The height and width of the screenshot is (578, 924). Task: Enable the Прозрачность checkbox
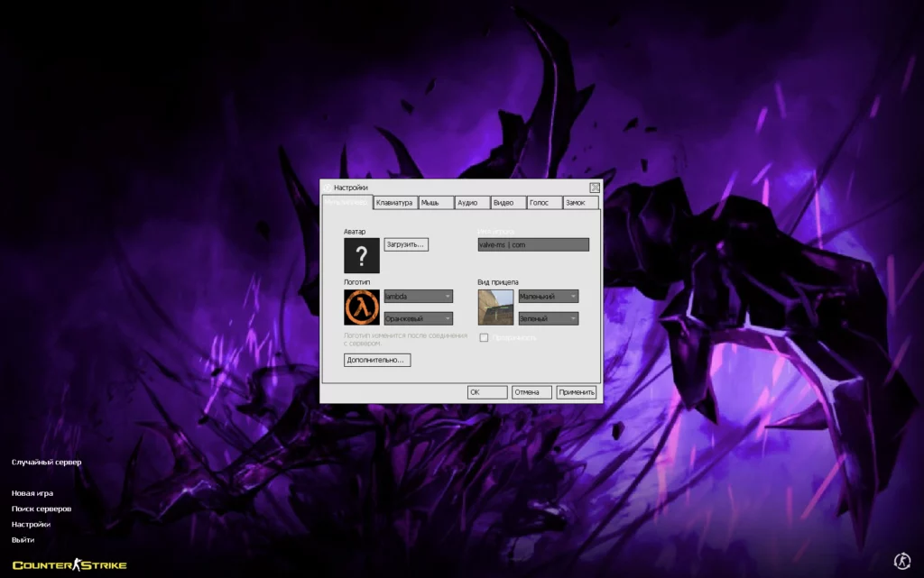(484, 337)
